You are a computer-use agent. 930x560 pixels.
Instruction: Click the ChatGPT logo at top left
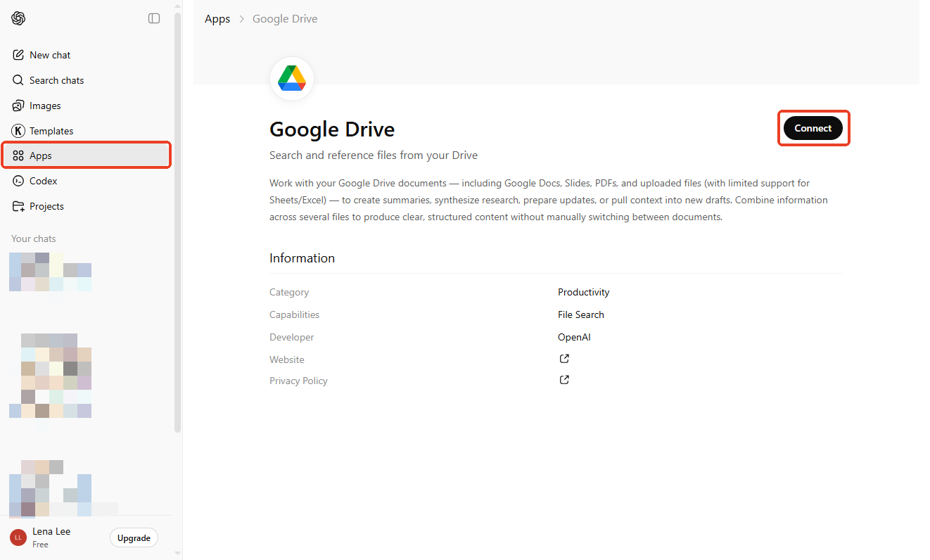(18, 18)
